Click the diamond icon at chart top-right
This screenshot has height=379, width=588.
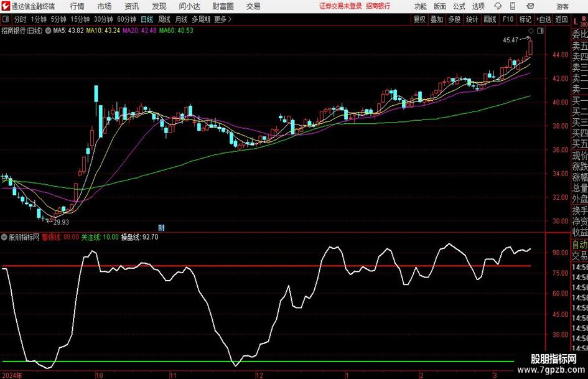pyautogui.click(x=531, y=30)
